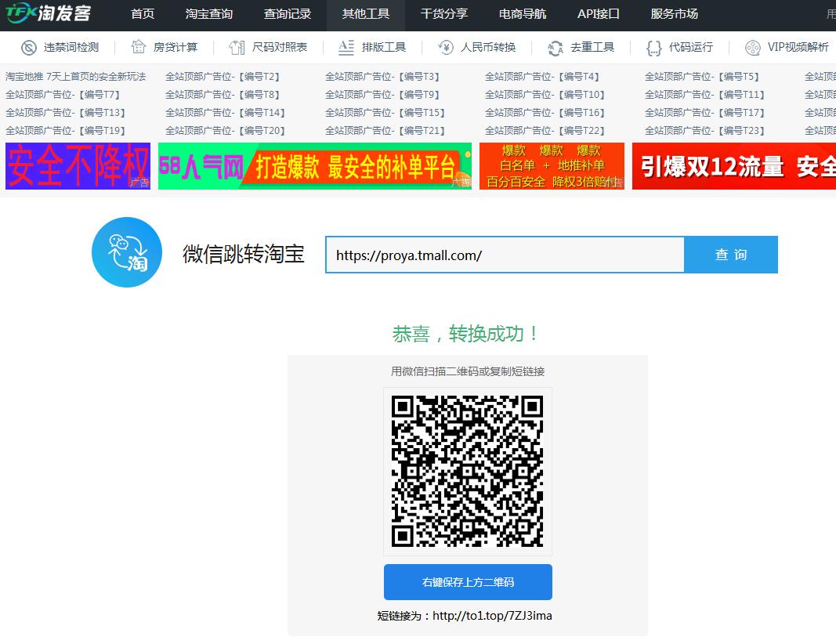Open the ad slot link 编号T14

225,113
